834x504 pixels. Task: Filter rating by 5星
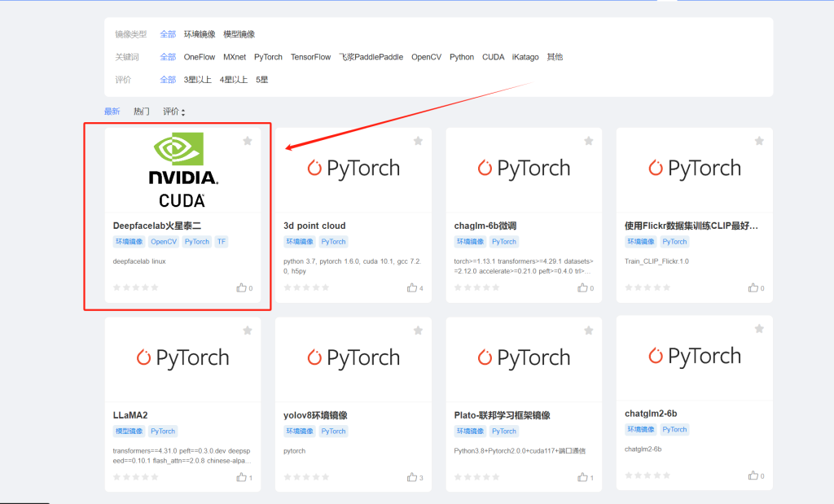click(261, 80)
